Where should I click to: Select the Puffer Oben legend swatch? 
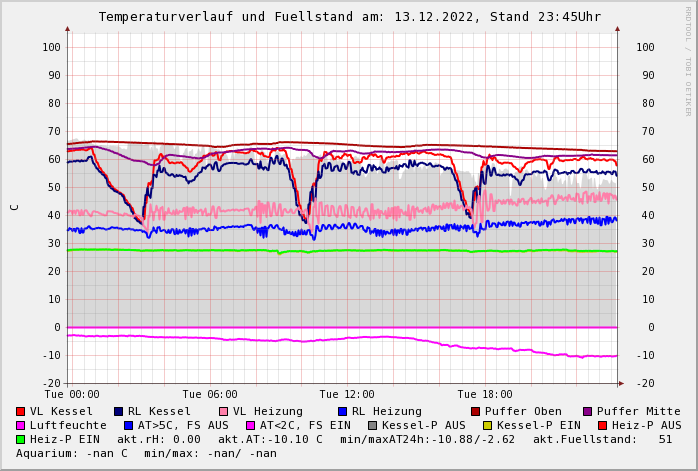coord(476,411)
